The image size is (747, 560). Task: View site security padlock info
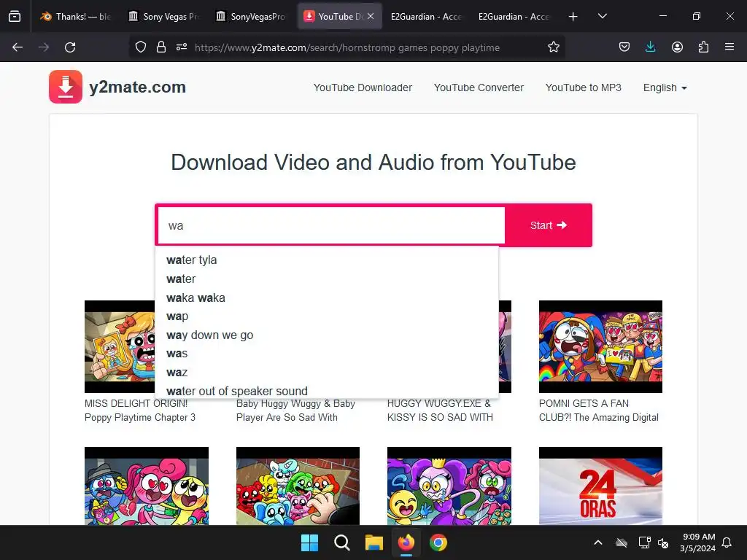161,47
